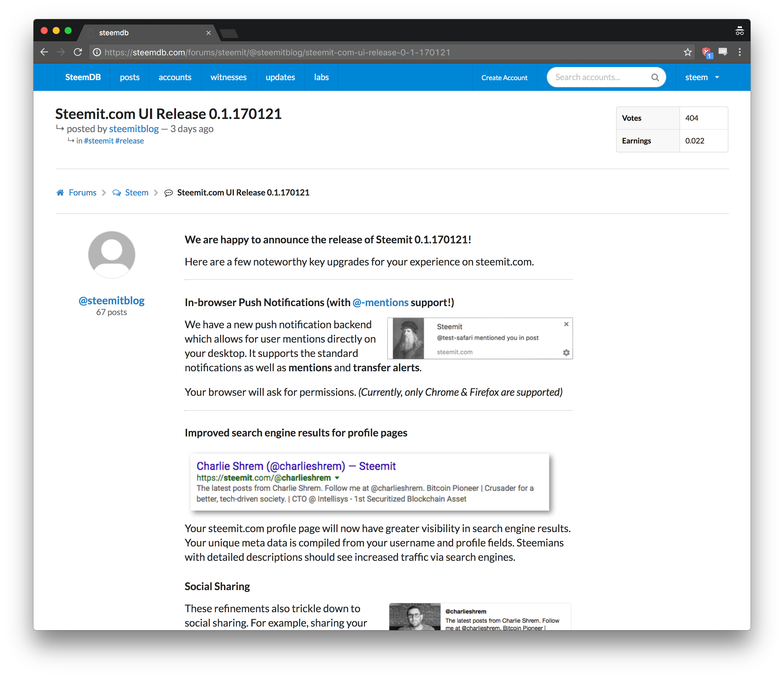Click the browser forward arrow
This screenshot has width=784, height=678.
[61, 52]
